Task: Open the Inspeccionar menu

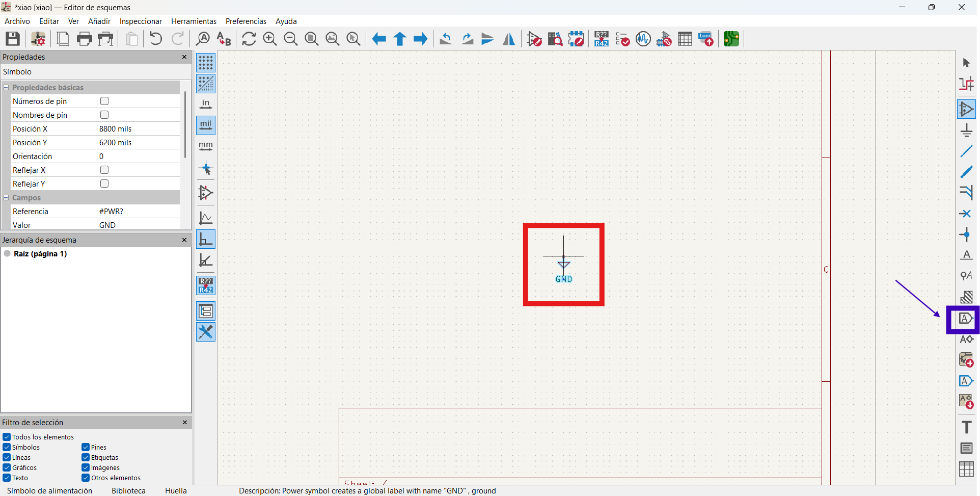Action: click(x=141, y=21)
